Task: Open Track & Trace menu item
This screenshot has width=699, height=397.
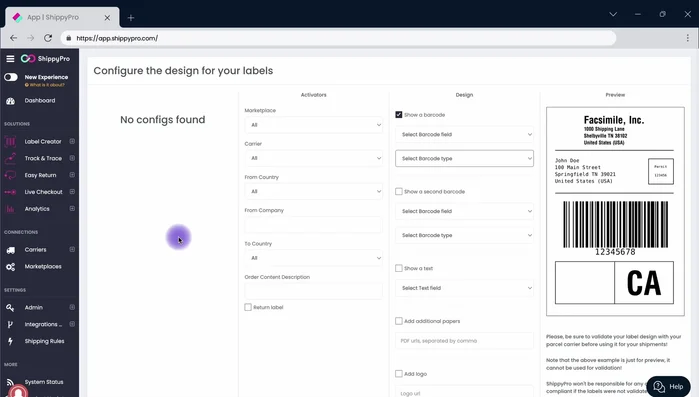Action: [x=43, y=159]
